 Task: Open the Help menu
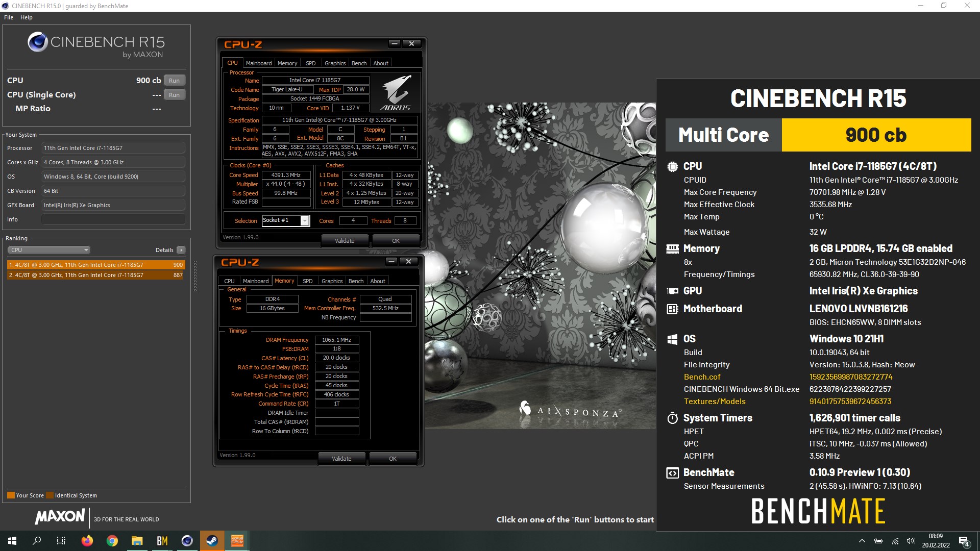(27, 17)
